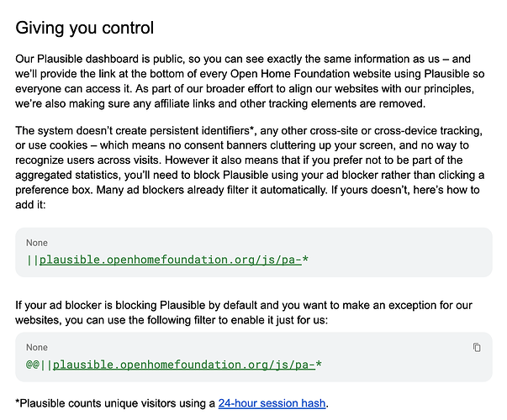Click the || prefix of the blocking filter
507x420 pixels.
pyautogui.click(x=33, y=260)
